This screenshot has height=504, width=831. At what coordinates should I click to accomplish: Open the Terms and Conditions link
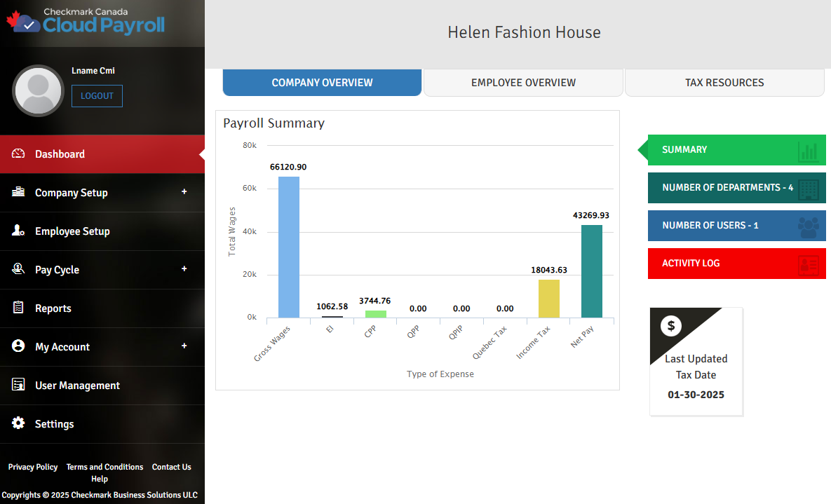click(104, 467)
